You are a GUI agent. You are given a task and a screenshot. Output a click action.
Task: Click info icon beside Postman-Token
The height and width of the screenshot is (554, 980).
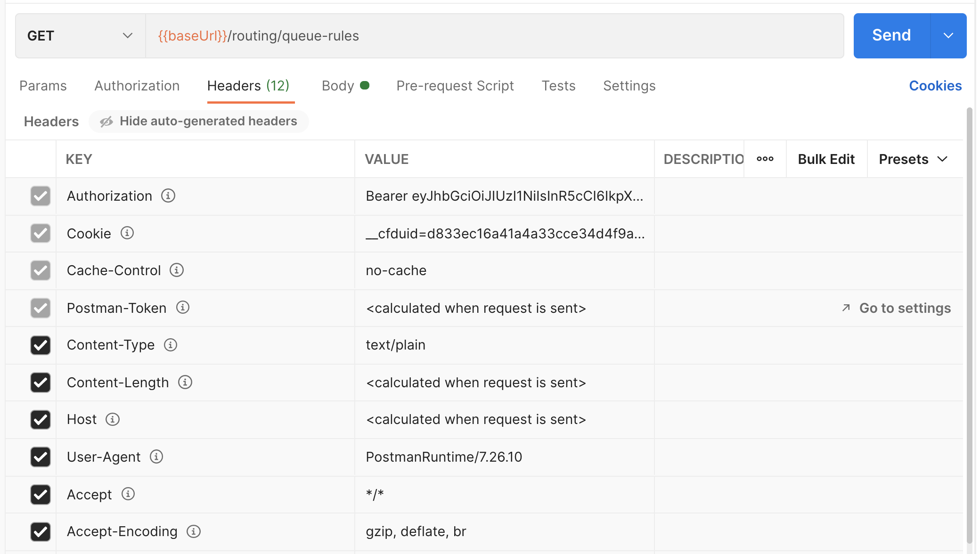click(x=183, y=307)
